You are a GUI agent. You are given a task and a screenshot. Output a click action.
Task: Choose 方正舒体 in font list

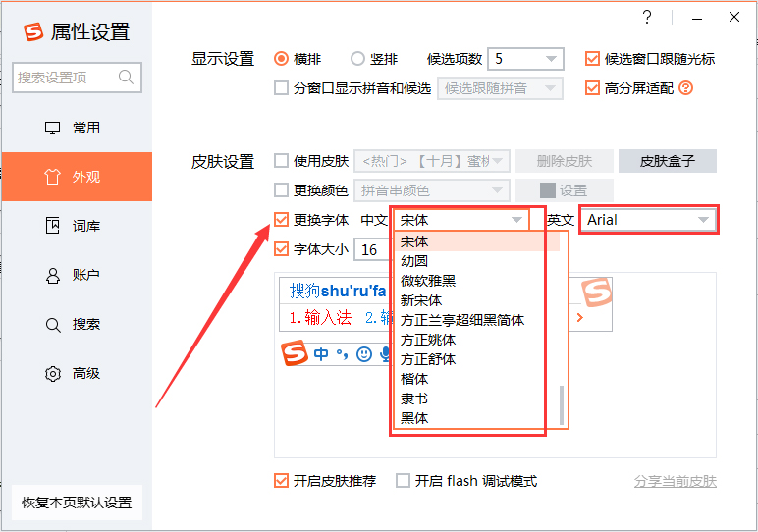(477, 359)
